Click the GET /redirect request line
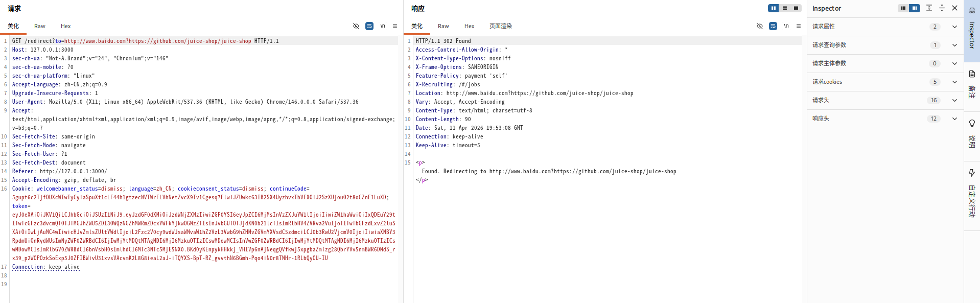The width and height of the screenshot is (980, 303). pos(146,41)
